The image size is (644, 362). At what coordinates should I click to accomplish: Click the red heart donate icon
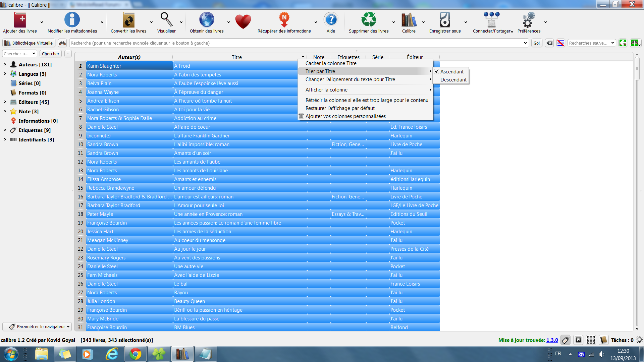click(243, 22)
